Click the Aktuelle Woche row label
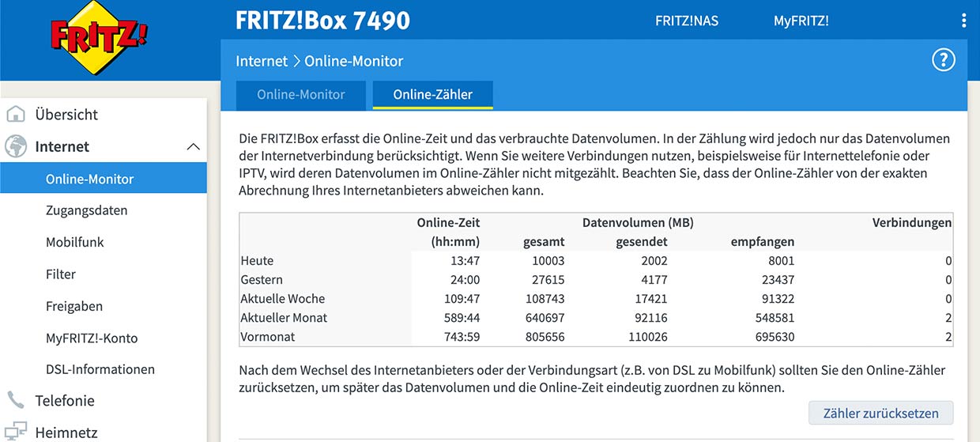 tap(282, 299)
